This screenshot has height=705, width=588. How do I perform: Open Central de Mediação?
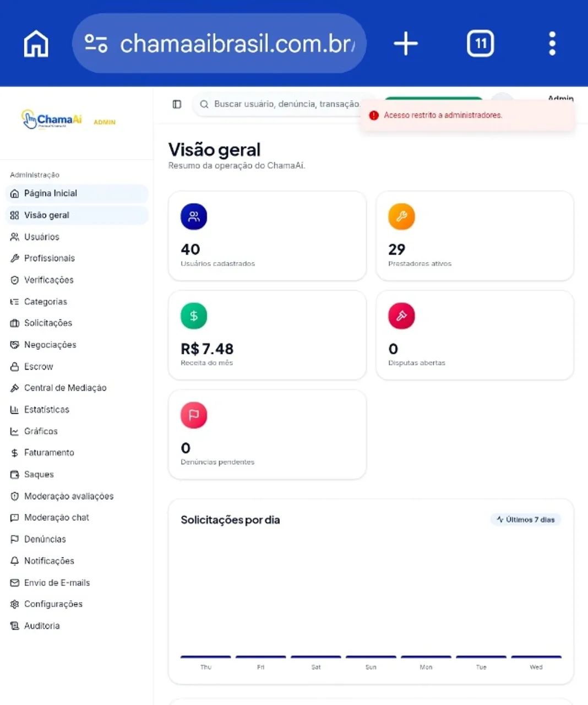click(x=77, y=388)
